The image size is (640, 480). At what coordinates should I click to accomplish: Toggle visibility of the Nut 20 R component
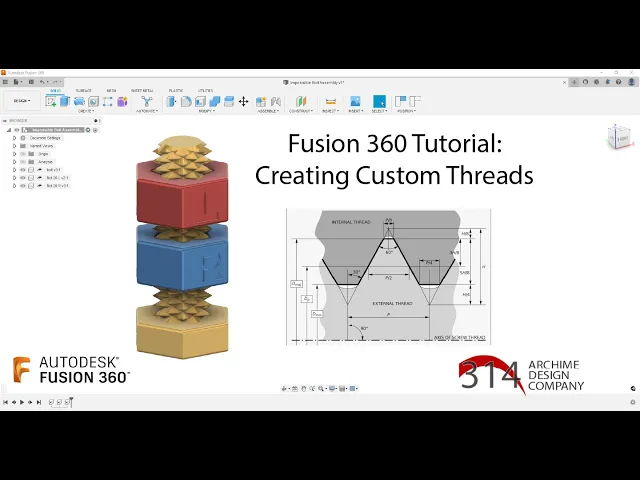(23, 186)
